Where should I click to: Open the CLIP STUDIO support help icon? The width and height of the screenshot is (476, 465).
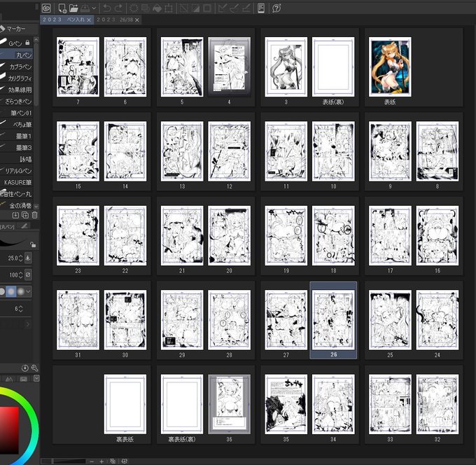pyautogui.click(x=276, y=8)
